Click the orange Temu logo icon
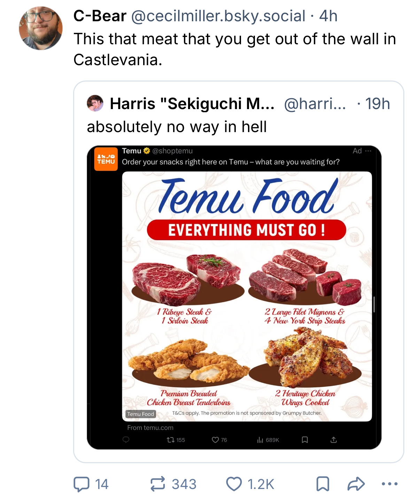420x504 pixels. pos(106,159)
